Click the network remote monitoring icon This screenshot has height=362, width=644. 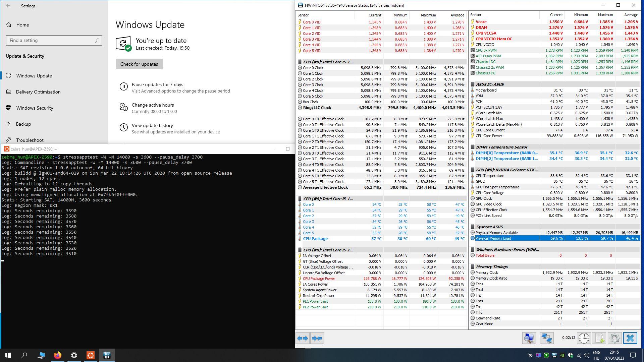click(546, 338)
